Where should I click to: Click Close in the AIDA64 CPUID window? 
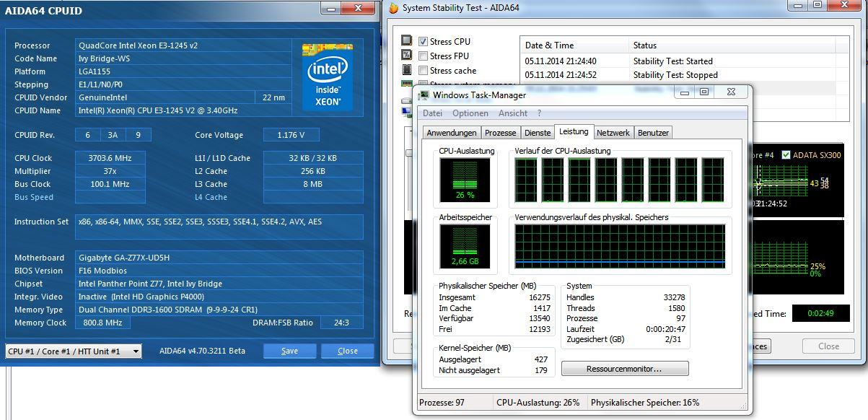[x=348, y=351]
